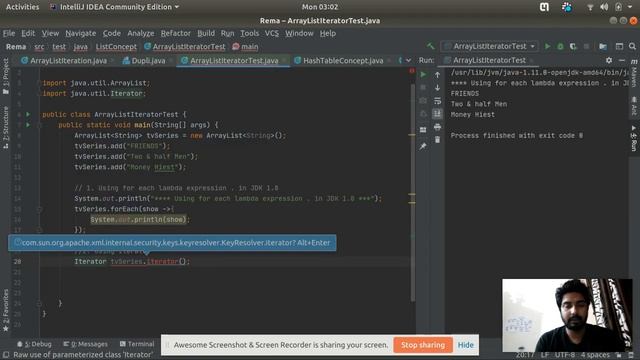The width and height of the screenshot is (640, 360).
Task: Open the Messages tool window button
Action: tap(86, 344)
